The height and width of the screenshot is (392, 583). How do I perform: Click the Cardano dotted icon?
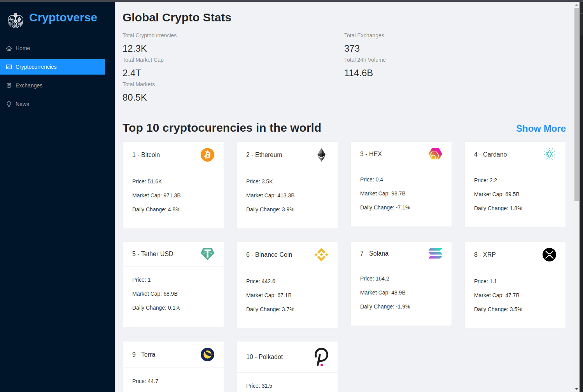[x=549, y=154]
